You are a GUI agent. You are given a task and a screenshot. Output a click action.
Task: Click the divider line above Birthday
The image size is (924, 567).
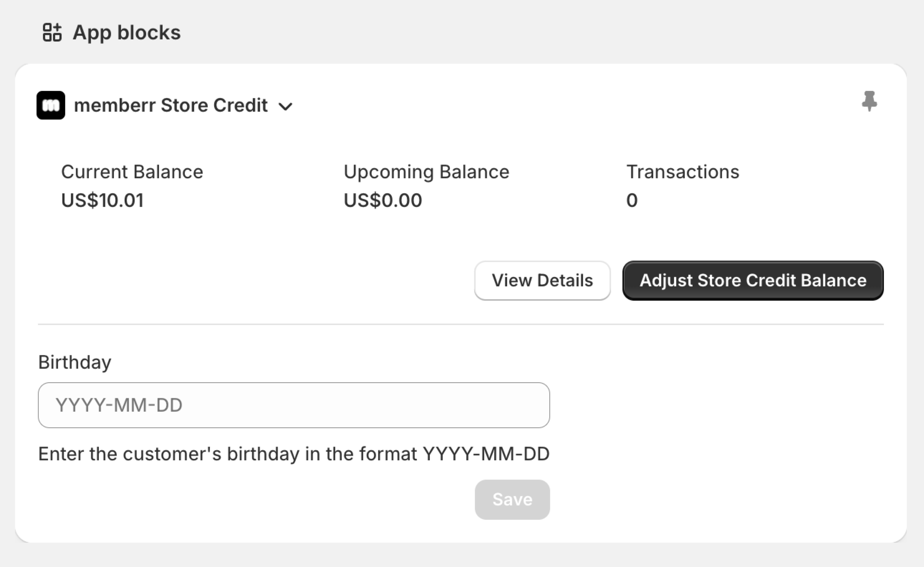461,324
